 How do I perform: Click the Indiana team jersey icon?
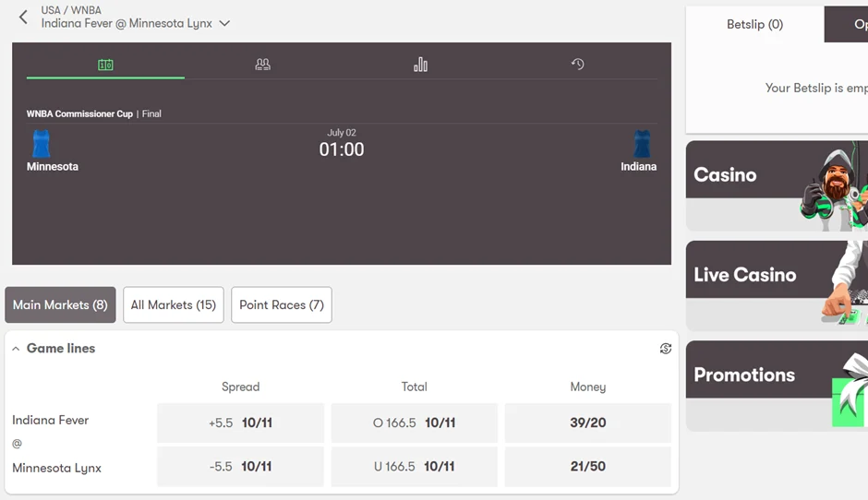coord(642,144)
